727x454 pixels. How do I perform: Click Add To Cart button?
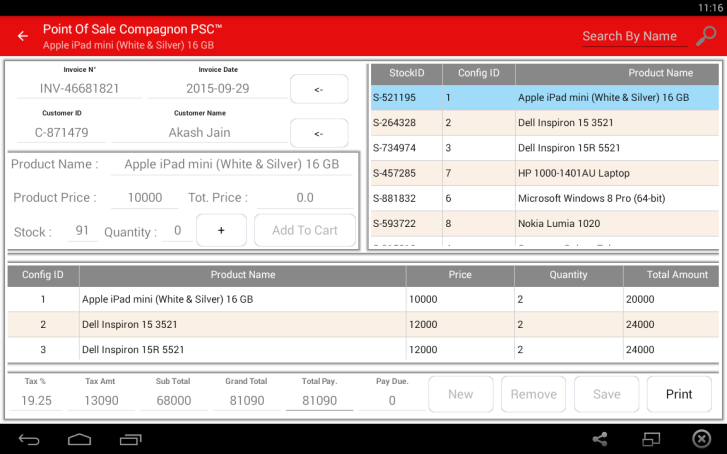pyautogui.click(x=305, y=230)
